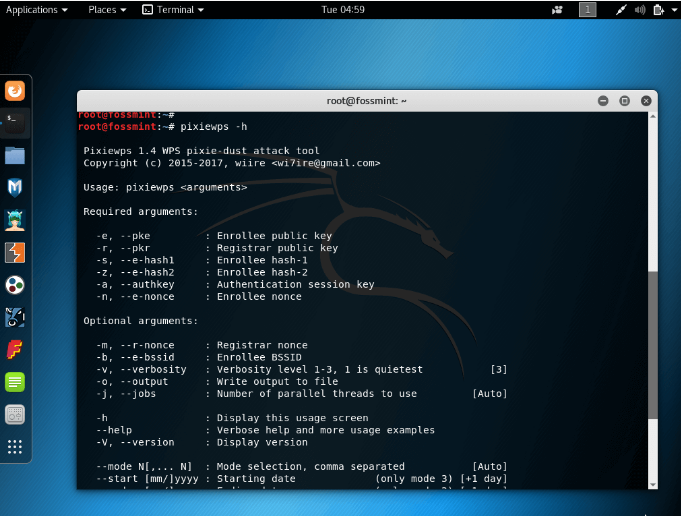Screen dimensions: 681x516
Task: Close the root@fossmint terminal window
Action: click(646, 101)
